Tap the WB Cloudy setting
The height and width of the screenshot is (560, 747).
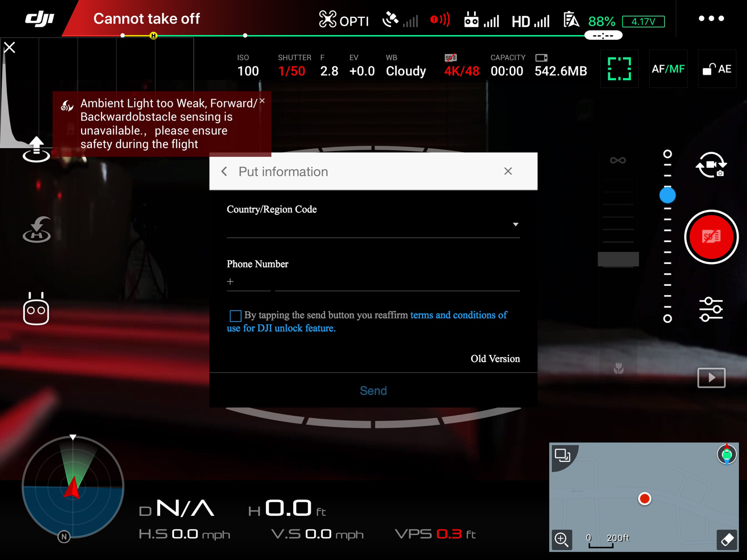click(x=406, y=66)
